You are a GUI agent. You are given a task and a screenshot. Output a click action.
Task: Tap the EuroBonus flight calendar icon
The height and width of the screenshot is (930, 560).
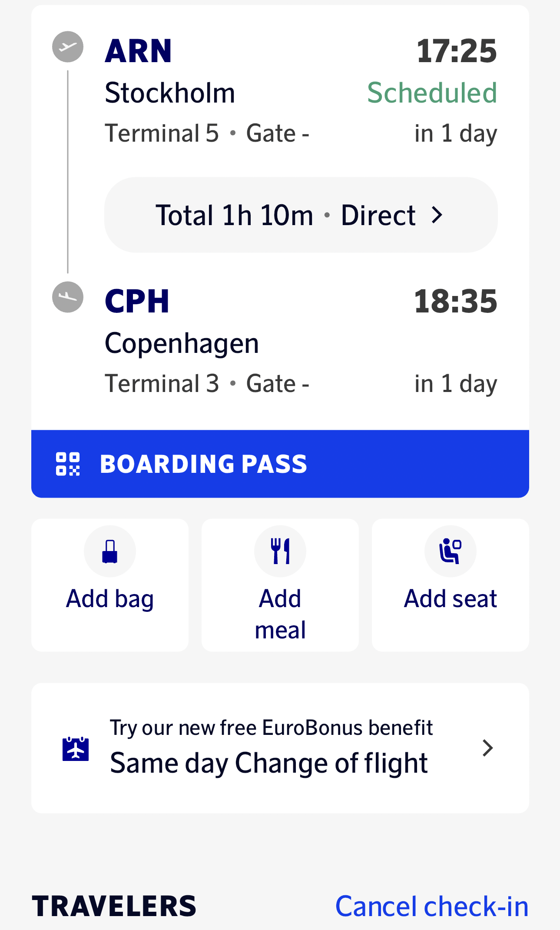click(76, 749)
